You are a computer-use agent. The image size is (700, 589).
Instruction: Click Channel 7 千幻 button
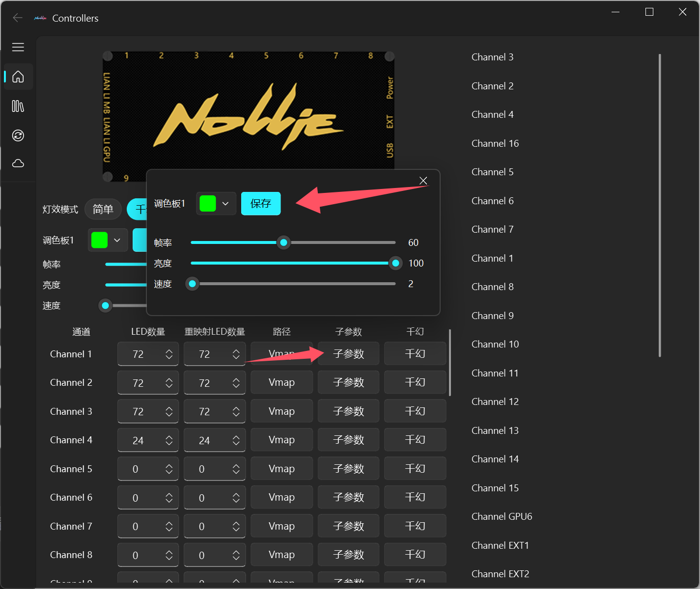[x=415, y=526]
